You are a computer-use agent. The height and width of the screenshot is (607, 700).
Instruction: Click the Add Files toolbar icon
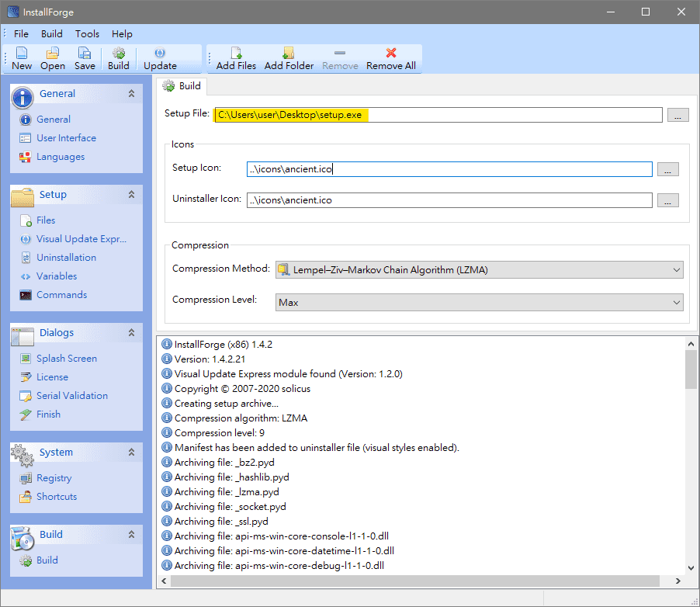click(236, 53)
